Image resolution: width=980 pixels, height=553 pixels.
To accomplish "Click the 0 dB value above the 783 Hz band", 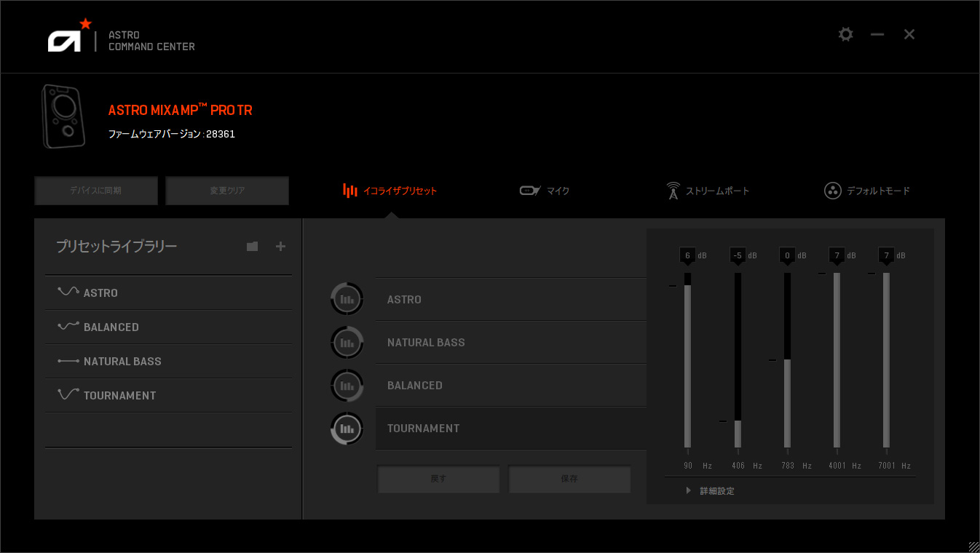I will pos(787,255).
